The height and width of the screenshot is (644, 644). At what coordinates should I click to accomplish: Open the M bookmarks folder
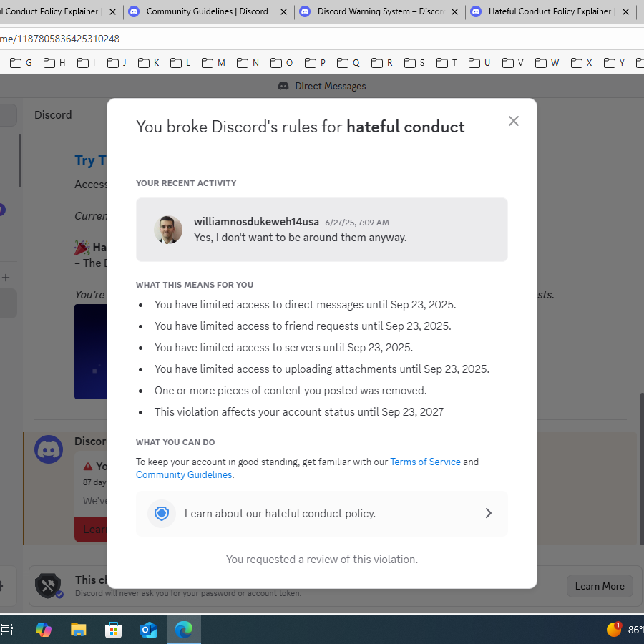pyautogui.click(x=213, y=63)
